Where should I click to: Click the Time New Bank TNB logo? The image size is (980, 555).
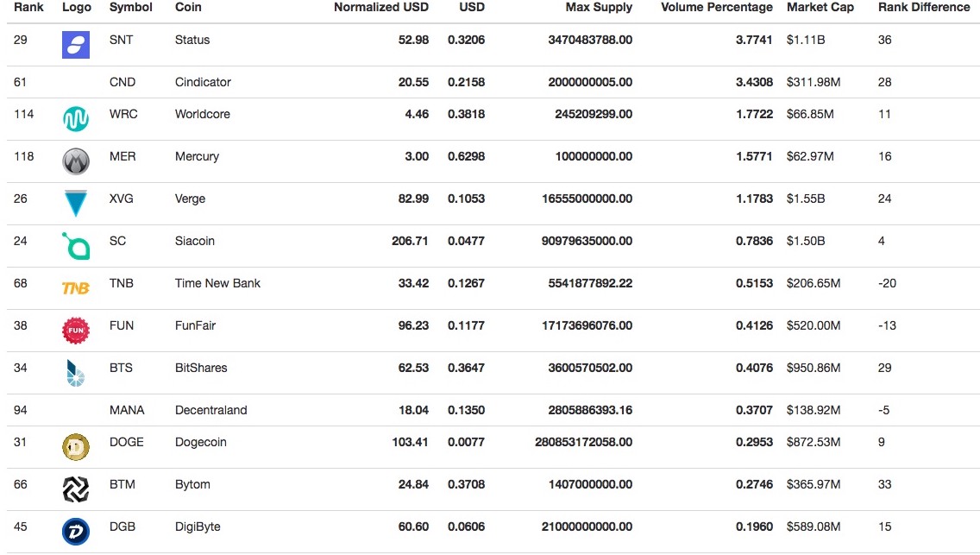tap(76, 288)
